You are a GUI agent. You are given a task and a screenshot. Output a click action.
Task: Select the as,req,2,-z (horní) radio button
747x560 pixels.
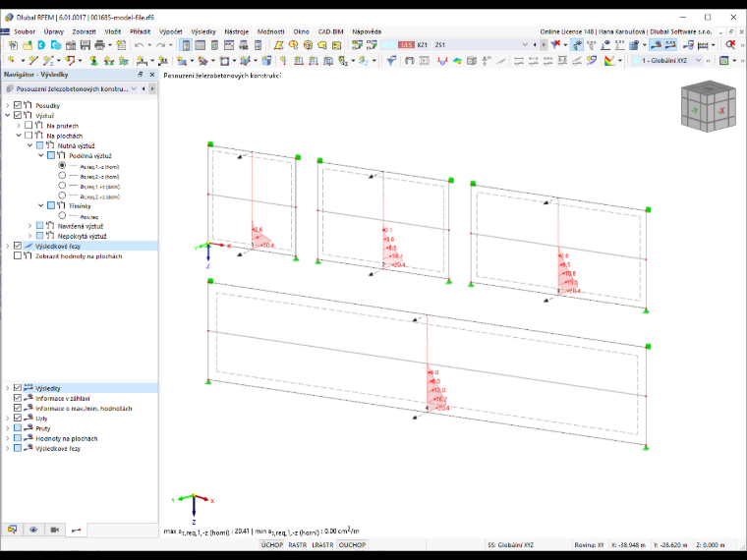[62, 176]
